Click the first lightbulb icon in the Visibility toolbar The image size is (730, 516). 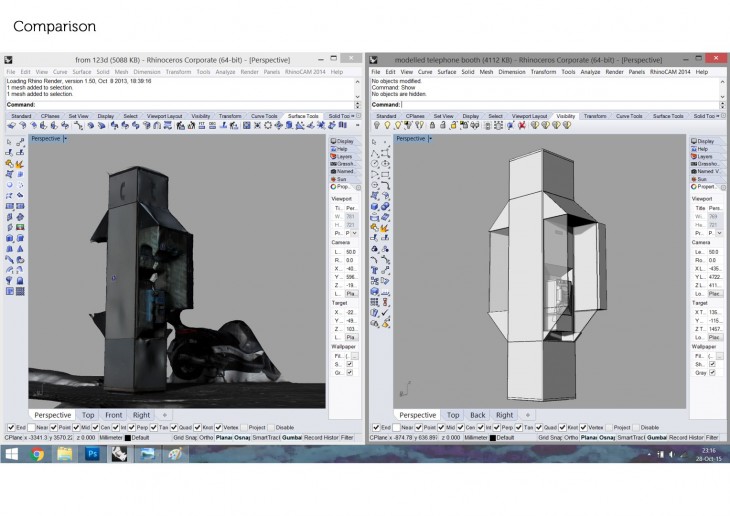coord(375,126)
